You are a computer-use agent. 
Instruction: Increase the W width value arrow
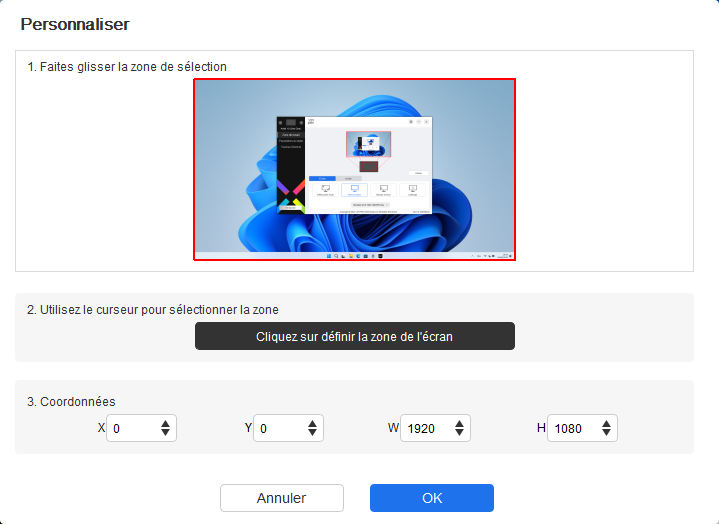coord(459,424)
